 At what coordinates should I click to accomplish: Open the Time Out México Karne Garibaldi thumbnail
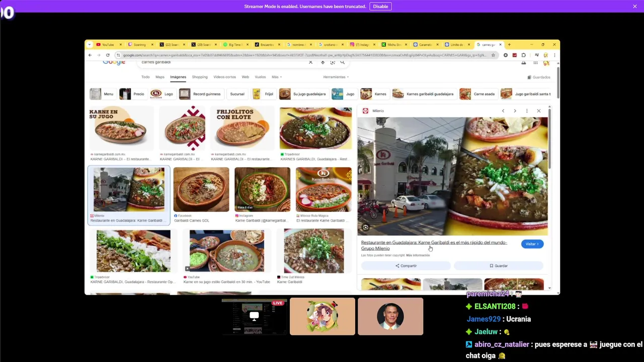(314, 251)
